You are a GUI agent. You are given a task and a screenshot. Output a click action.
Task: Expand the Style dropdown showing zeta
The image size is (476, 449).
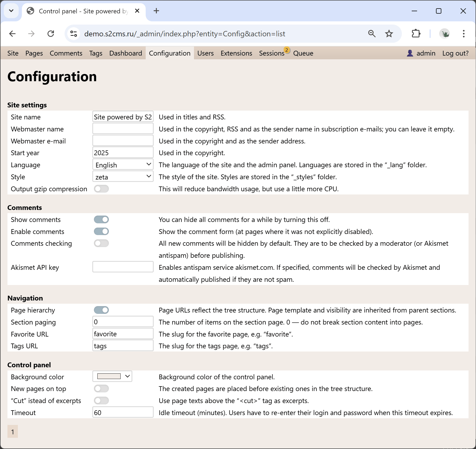click(123, 177)
